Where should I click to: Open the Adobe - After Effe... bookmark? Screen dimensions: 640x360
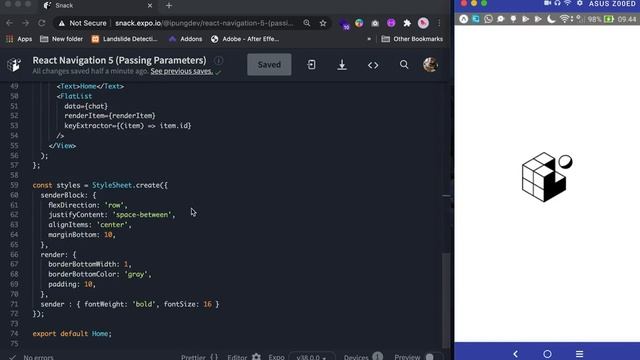click(245, 39)
